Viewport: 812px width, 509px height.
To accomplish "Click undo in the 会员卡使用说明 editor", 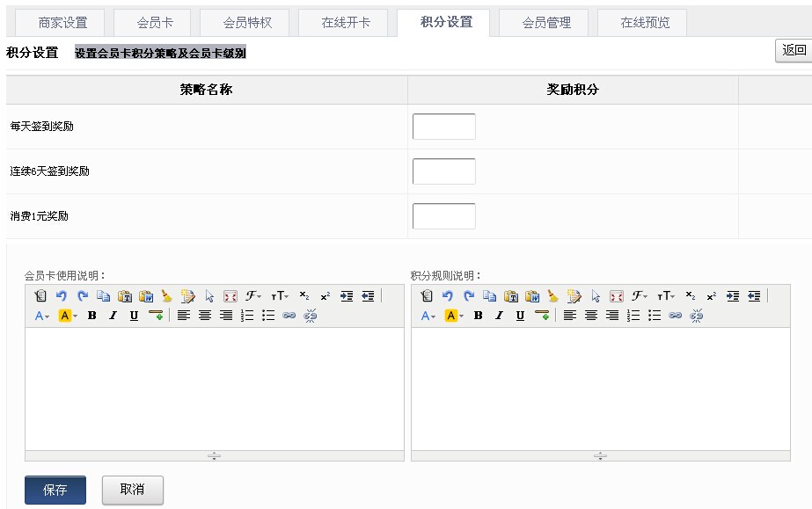I will [x=62, y=296].
